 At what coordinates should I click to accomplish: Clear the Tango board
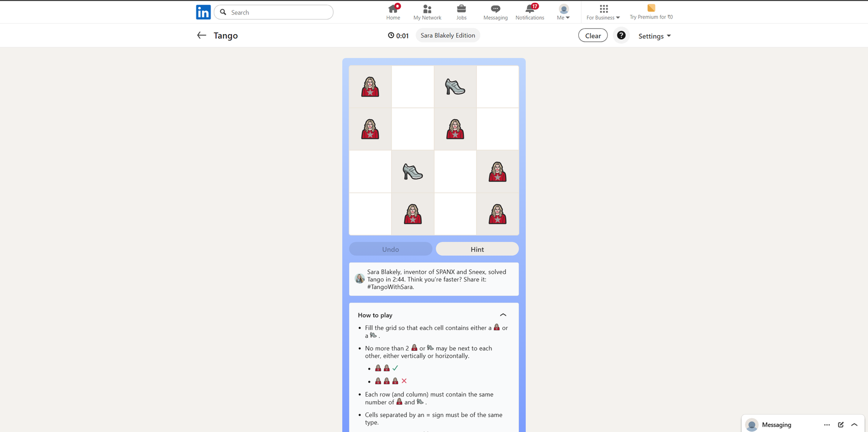tap(593, 36)
